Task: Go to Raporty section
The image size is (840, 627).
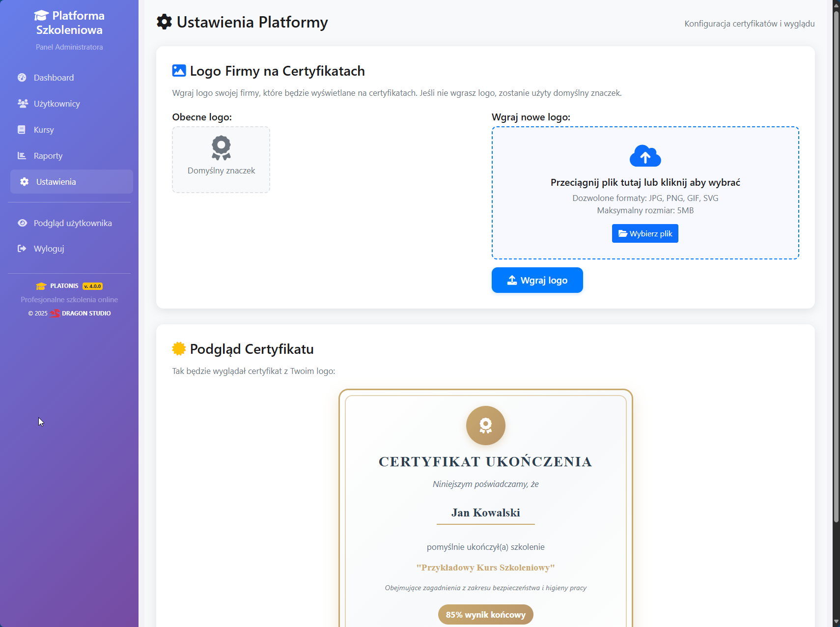Action: (48, 156)
